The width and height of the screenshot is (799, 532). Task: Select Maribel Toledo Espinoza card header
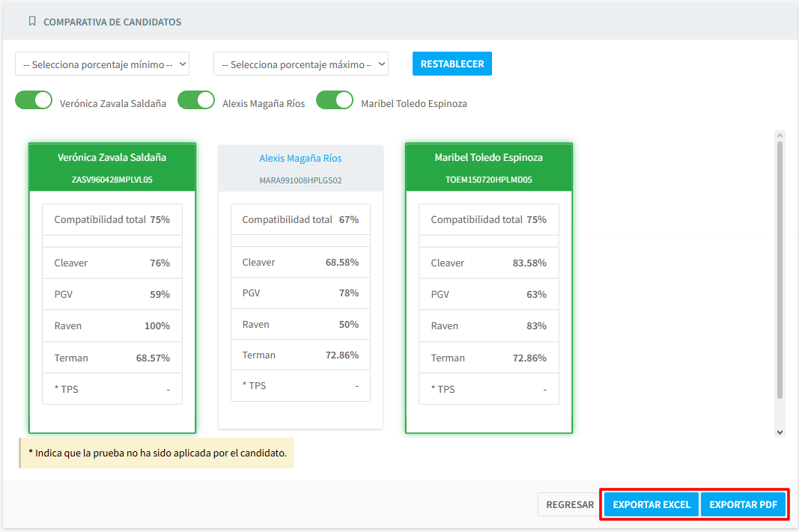pos(488,167)
